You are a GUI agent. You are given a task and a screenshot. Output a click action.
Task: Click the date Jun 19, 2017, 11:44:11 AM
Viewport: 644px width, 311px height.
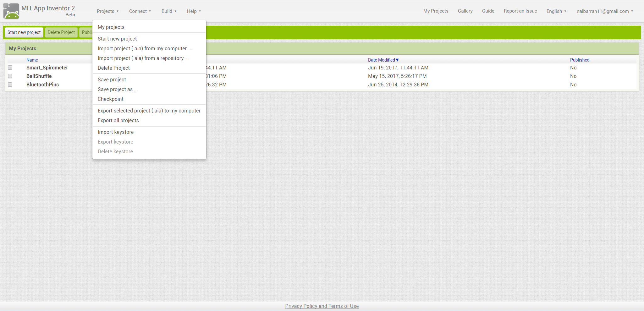(398, 68)
